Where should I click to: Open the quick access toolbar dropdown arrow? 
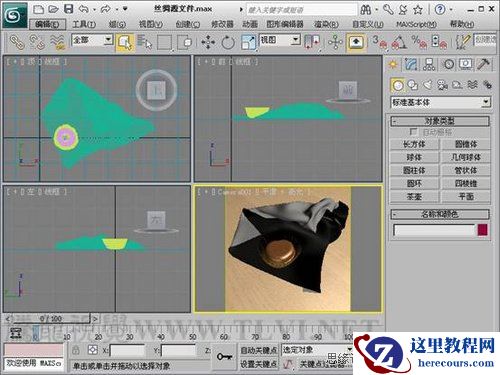click(x=125, y=9)
